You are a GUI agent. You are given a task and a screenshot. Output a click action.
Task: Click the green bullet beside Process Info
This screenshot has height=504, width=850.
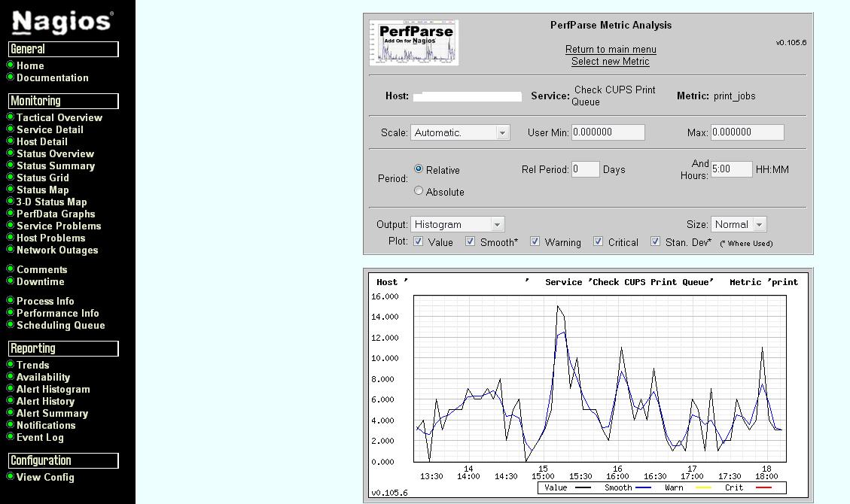point(11,300)
